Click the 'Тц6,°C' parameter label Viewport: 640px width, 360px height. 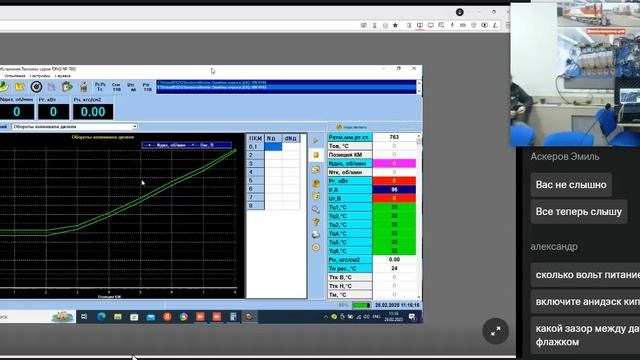[350, 251]
